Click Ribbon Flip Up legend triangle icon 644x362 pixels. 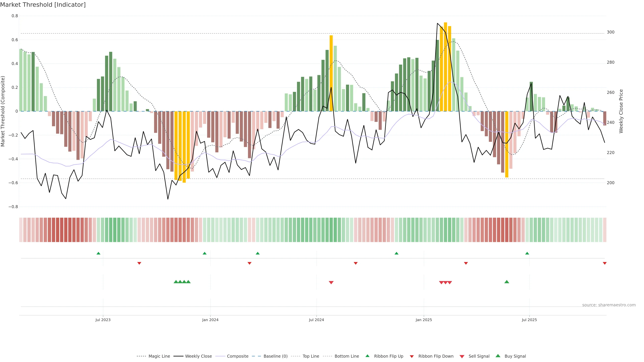[367, 356]
